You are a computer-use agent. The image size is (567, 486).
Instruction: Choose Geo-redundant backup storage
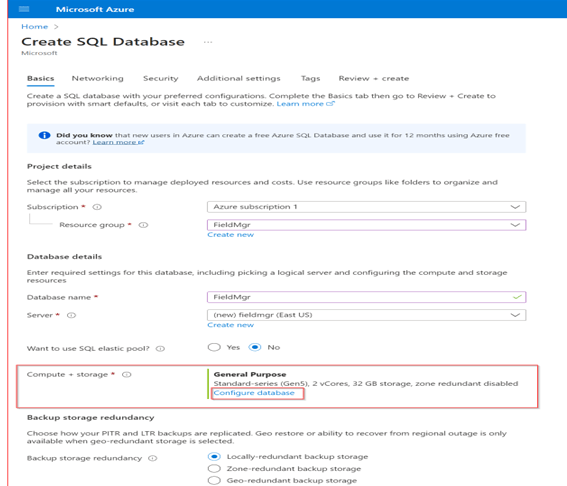pyautogui.click(x=214, y=481)
